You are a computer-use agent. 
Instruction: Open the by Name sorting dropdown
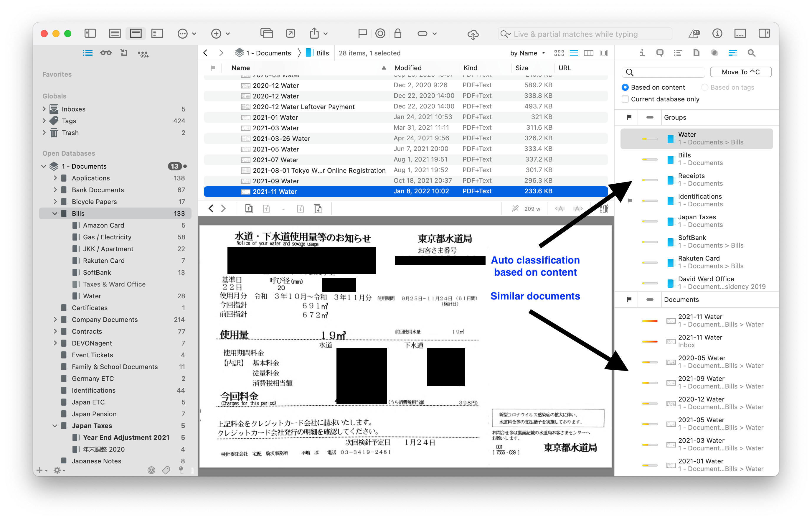pos(527,53)
